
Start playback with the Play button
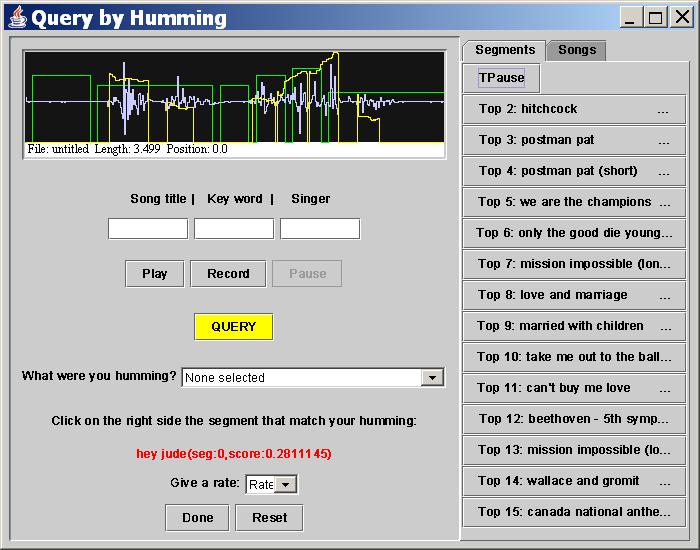(x=155, y=273)
